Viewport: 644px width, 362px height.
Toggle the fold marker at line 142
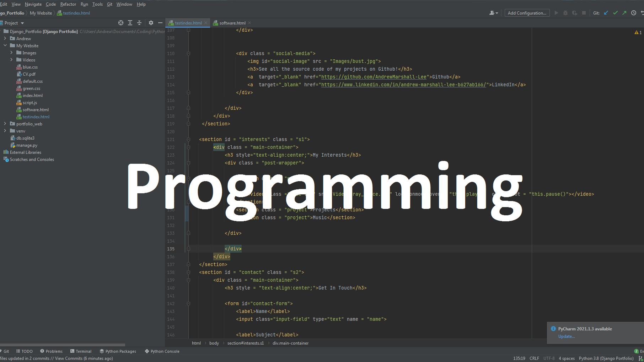click(x=188, y=304)
